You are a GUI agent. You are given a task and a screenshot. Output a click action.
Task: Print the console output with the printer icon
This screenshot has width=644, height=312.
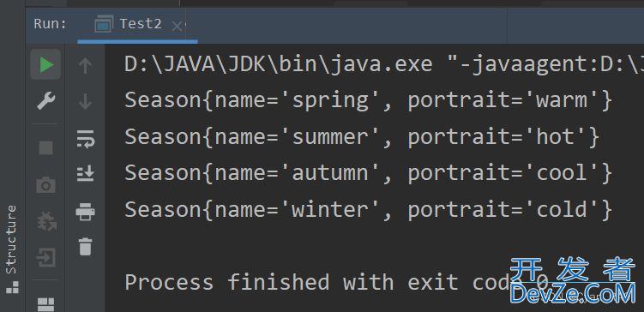[x=86, y=212]
